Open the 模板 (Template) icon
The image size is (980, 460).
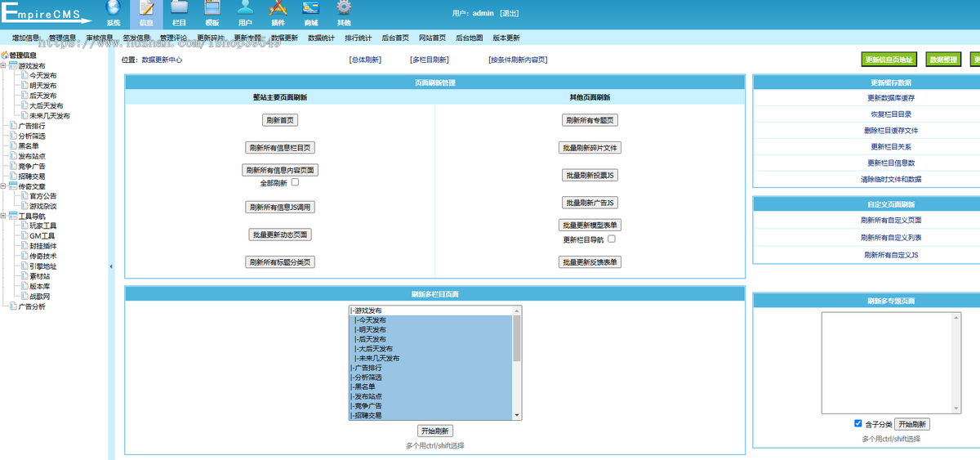click(x=212, y=8)
